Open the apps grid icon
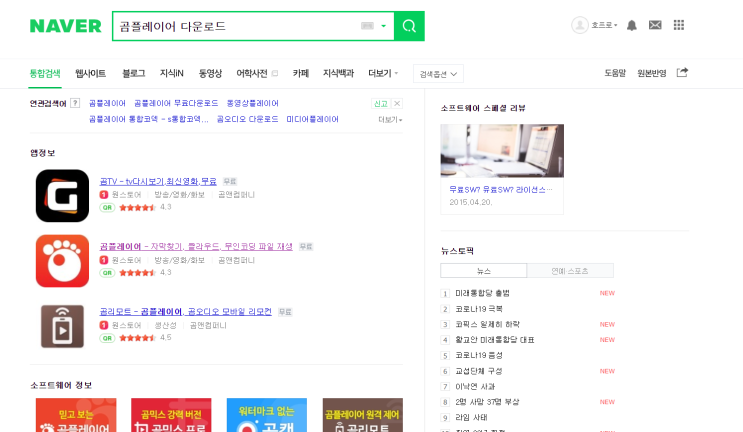Screen dimensions: 743x432 click(x=679, y=25)
